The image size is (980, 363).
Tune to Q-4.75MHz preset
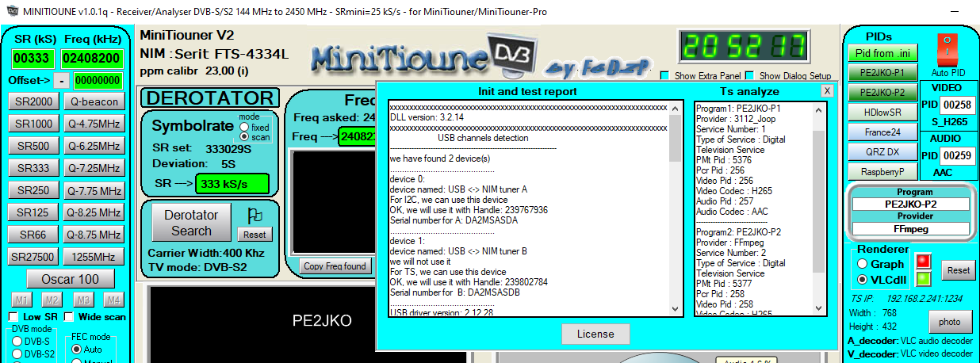tap(94, 124)
